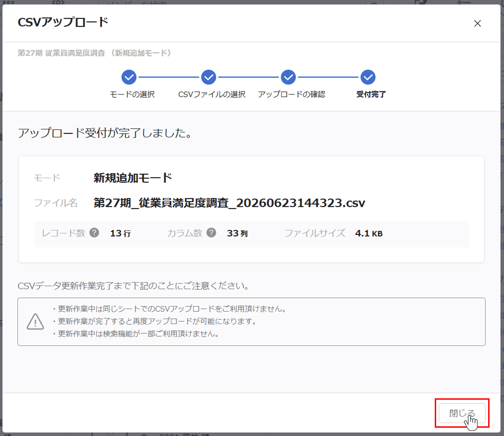Click the 閉じる button
The image size is (504, 436).
[x=462, y=413]
